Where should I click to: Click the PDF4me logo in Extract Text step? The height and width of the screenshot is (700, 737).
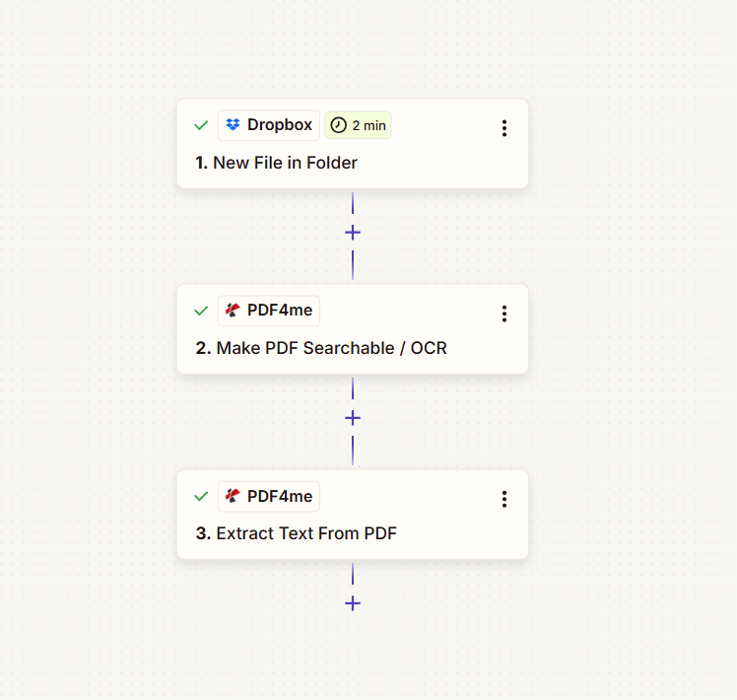tap(233, 496)
